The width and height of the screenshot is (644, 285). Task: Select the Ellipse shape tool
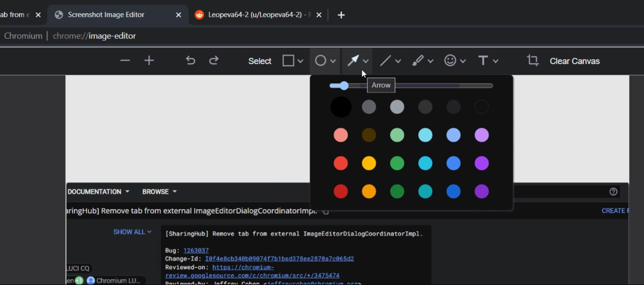(320, 60)
